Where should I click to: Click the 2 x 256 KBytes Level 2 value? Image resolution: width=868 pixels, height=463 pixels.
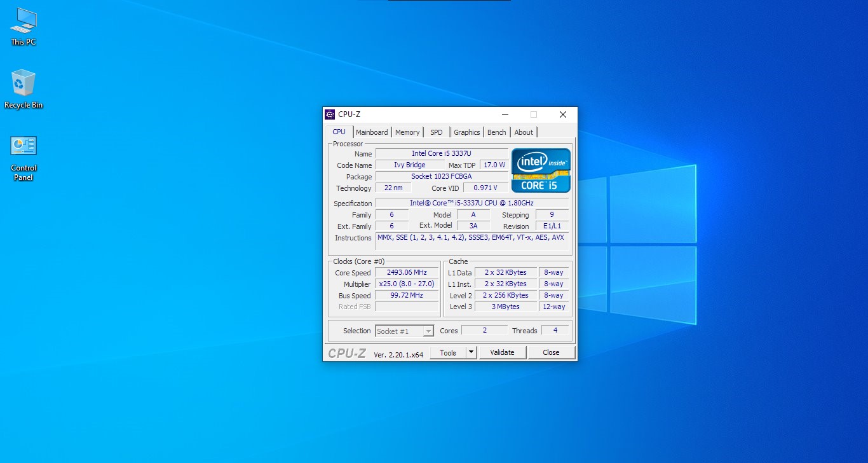pos(506,295)
